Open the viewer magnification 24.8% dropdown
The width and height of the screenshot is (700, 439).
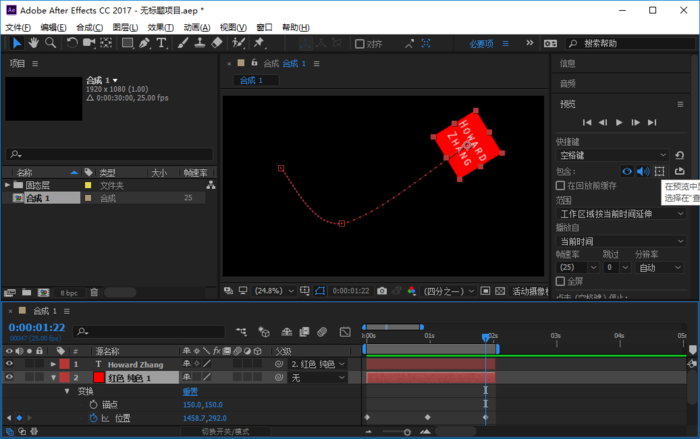click(x=274, y=291)
